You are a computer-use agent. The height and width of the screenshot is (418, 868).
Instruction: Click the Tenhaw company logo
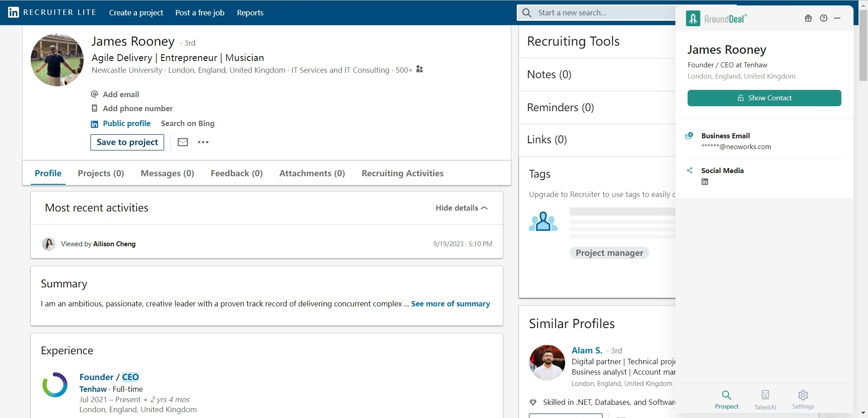click(55, 385)
